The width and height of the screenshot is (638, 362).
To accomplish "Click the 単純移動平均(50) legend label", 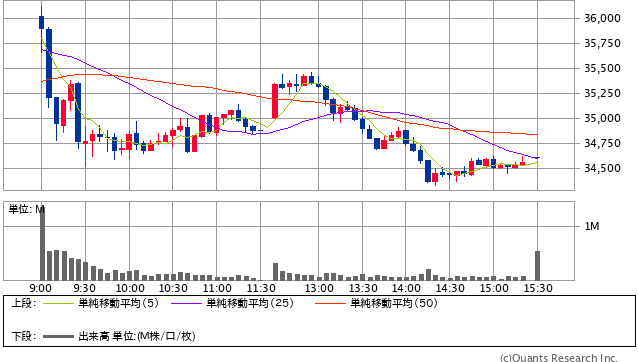I will (x=394, y=303).
